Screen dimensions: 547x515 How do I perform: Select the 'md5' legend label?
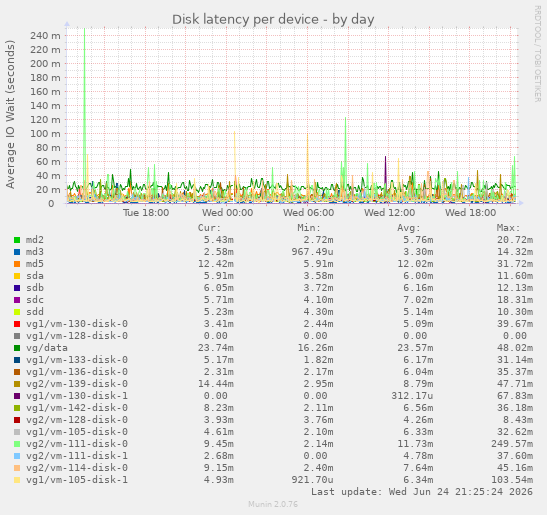coord(35,264)
